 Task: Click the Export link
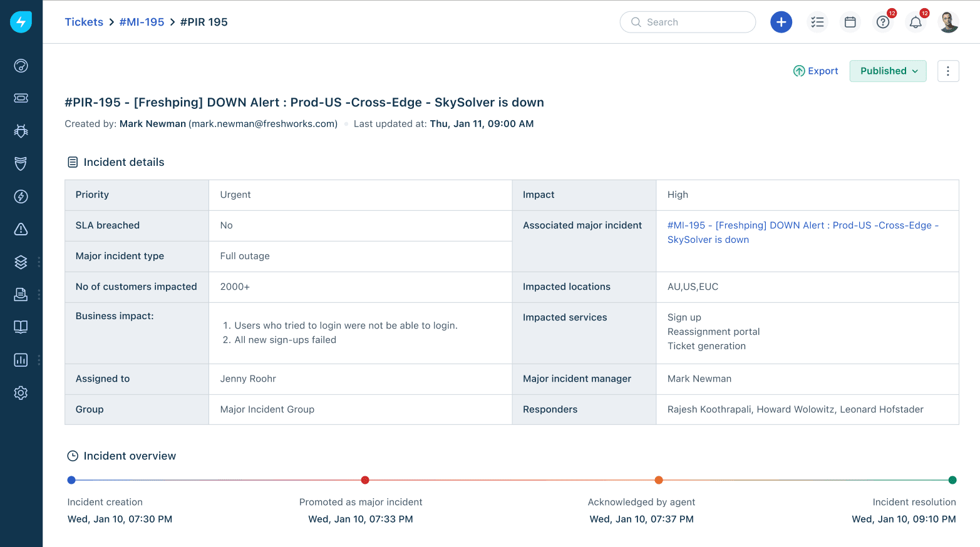(823, 71)
